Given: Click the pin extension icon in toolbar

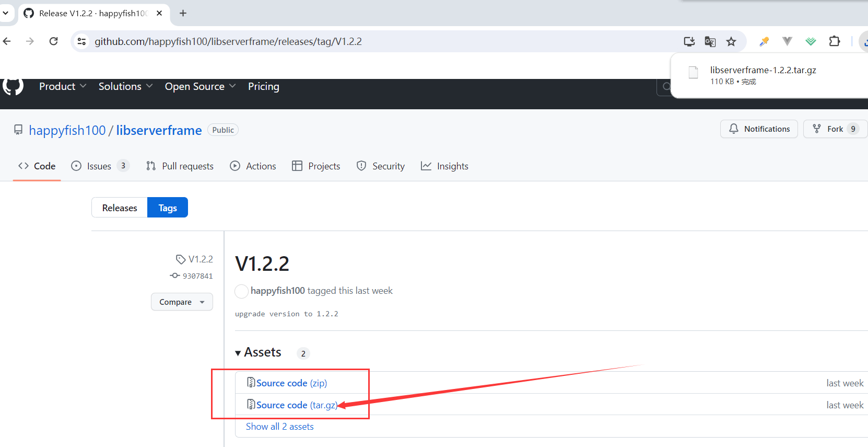Looking at the screenshot, I should tap(764, 41).
